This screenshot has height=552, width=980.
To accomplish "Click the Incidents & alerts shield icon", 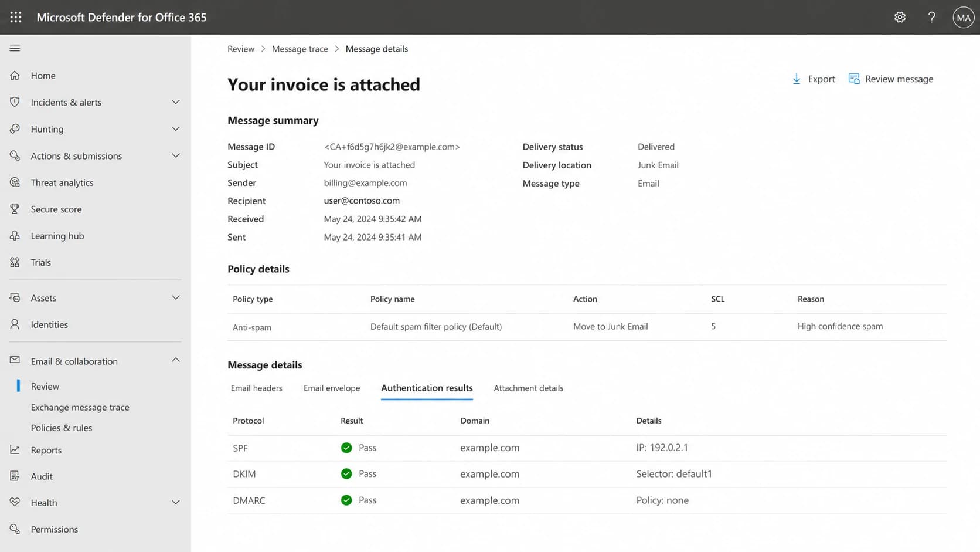I will pyautogui.click(x=15, y=102).
